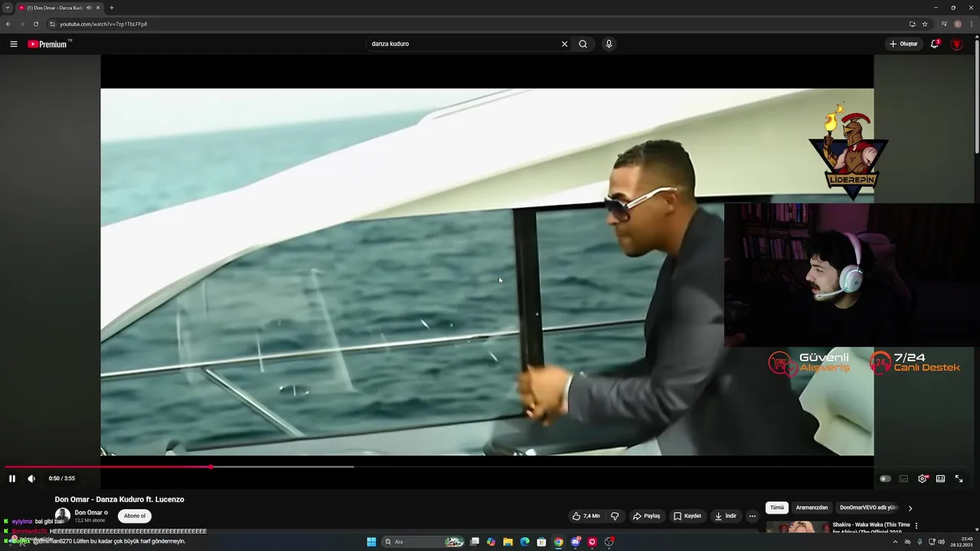Open Copilot from taskbar
Image resolution: width=980 pixels, height=551 pixels.
(491, 542)
